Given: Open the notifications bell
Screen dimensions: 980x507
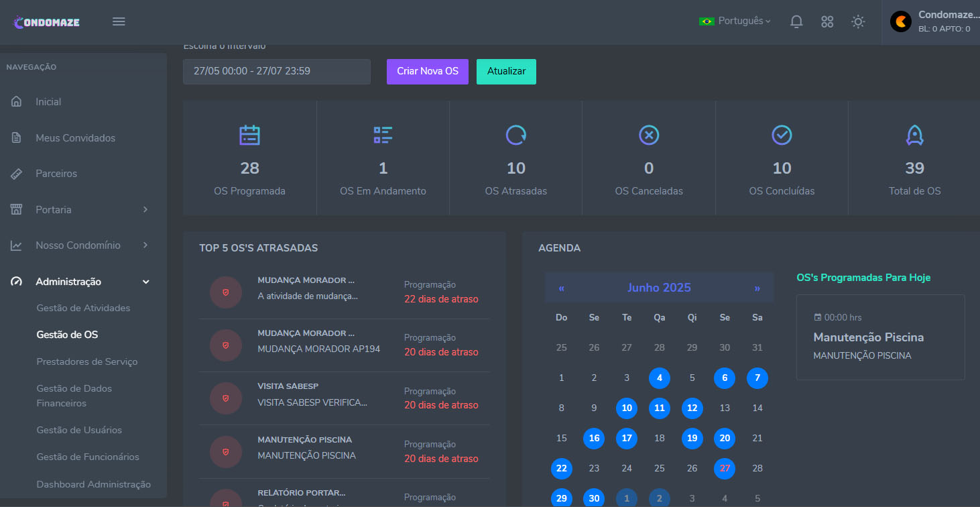Looking at the screenshot, I should 796,21.
